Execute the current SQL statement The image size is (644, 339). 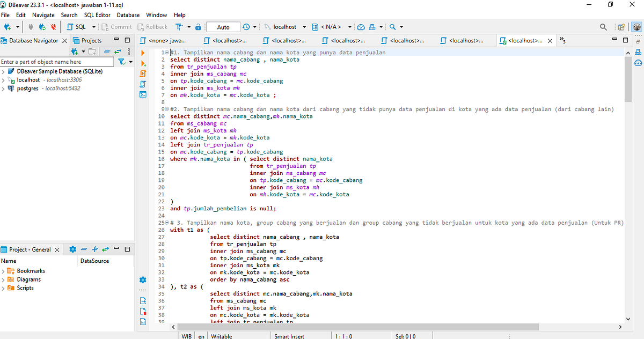click(x=142, y=52)
